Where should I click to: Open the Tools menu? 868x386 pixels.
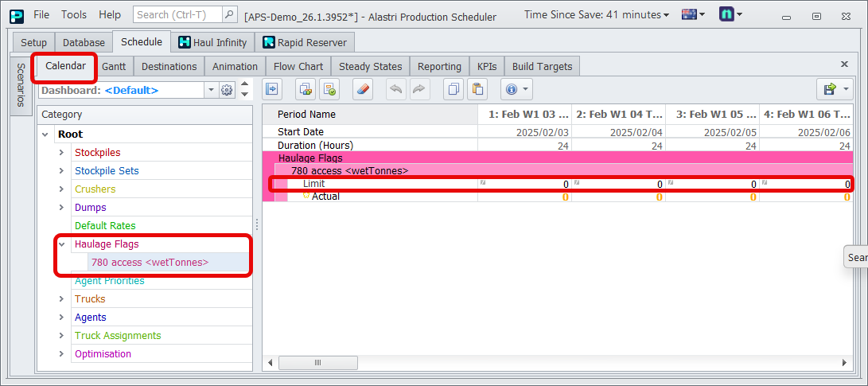[74, 15]
